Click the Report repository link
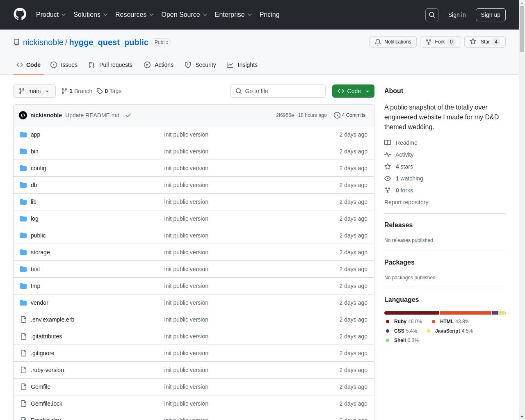525x420 pixels. tap(406, 202)
